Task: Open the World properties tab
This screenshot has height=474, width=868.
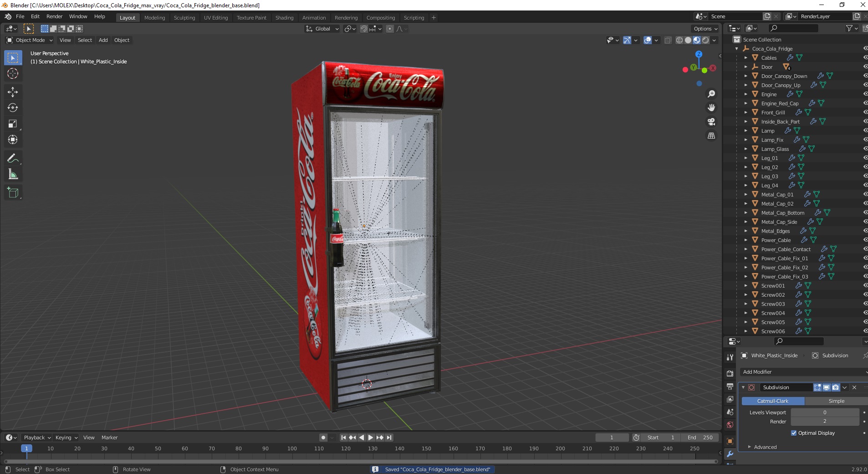Action: point(730,425)
